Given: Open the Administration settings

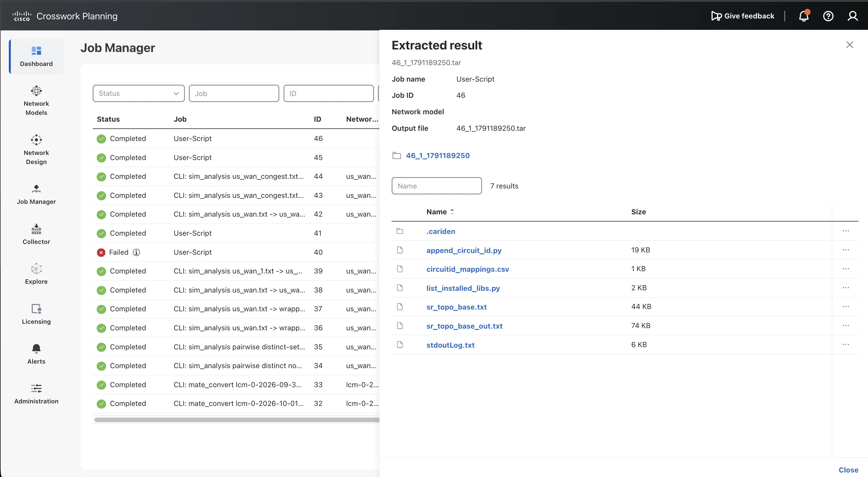Looking at the screenshot, I should [x=36, y=393].
